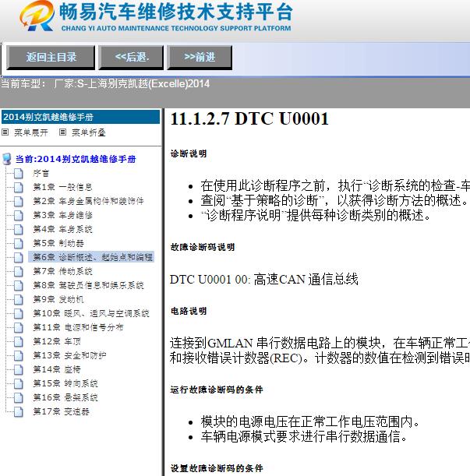Viewport: 470px width, 476px height.
Task: Open 第5章 制动器
Action: (x=58, y=243)
